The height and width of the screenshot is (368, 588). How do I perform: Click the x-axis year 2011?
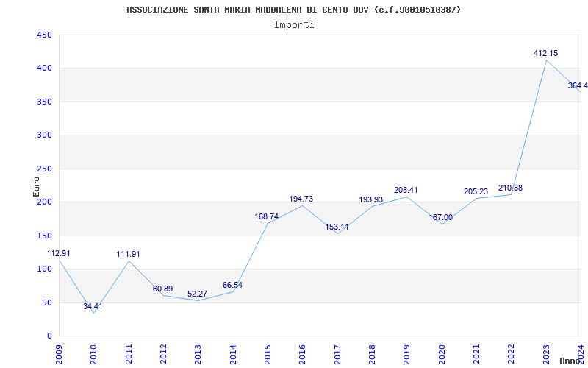point(129,354)
